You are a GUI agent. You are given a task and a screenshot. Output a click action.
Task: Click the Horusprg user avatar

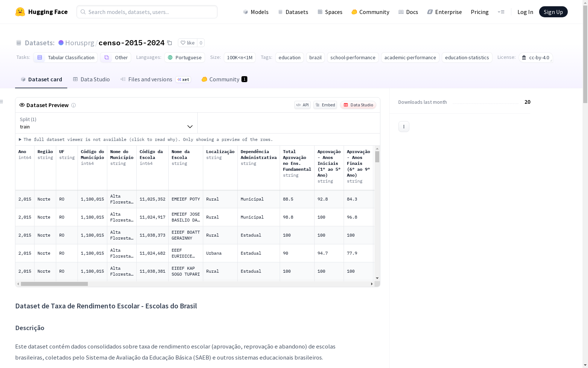[x=61, y=43]
